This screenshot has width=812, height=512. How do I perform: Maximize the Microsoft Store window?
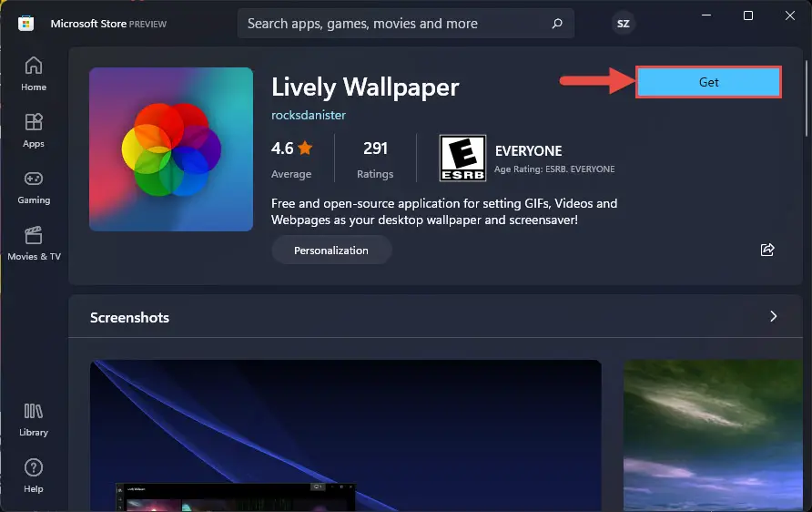748,15
